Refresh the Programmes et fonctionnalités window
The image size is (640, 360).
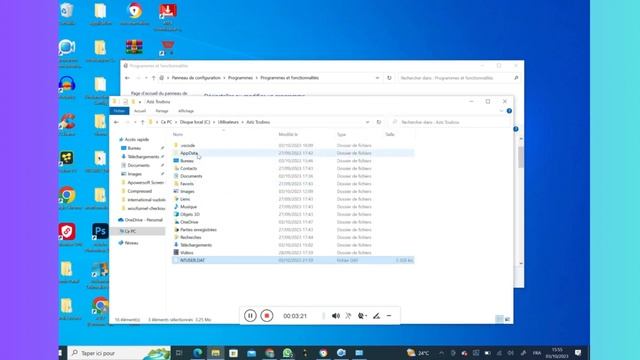[389, 78]
